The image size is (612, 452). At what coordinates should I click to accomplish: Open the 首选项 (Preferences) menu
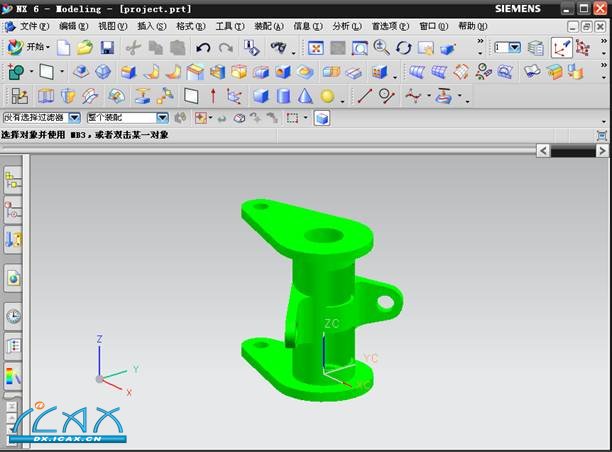coord(390,26)
